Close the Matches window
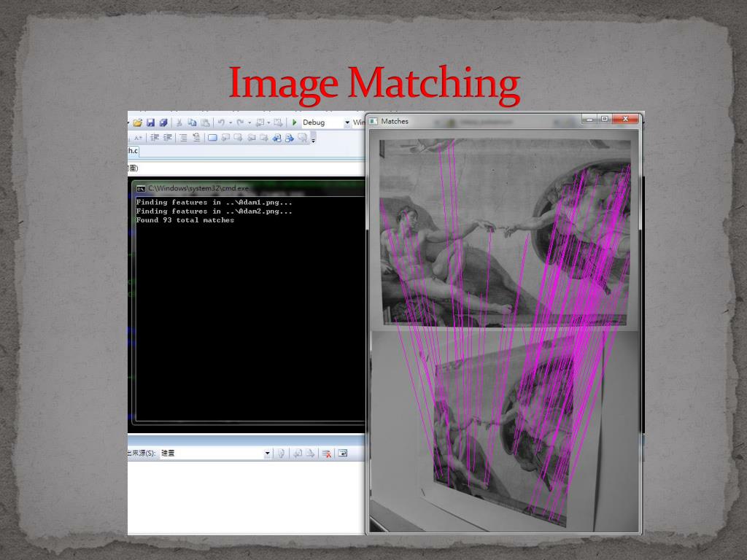Image resolution: width=747 pixels, height=560 pixels. pos(625,119)
